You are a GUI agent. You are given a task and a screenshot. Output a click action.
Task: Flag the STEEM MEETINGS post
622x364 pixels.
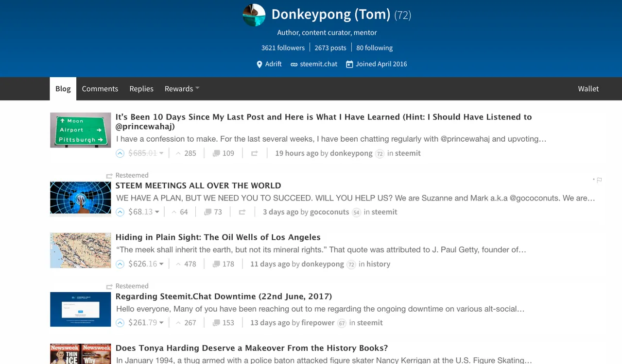click(x=599, y=180)
